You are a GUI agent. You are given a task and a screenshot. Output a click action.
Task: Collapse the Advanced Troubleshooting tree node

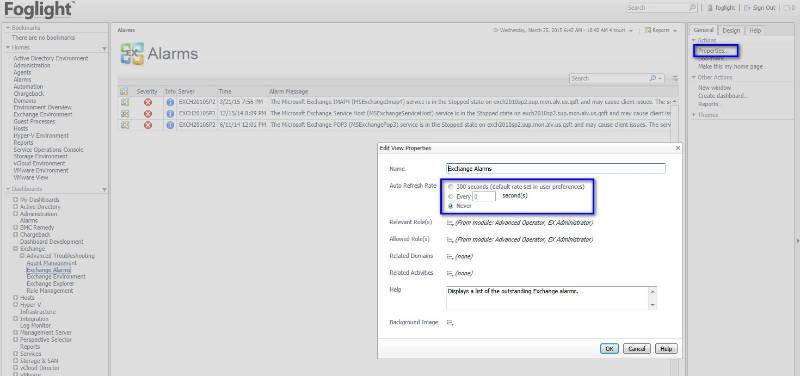(x=22, y=256)
